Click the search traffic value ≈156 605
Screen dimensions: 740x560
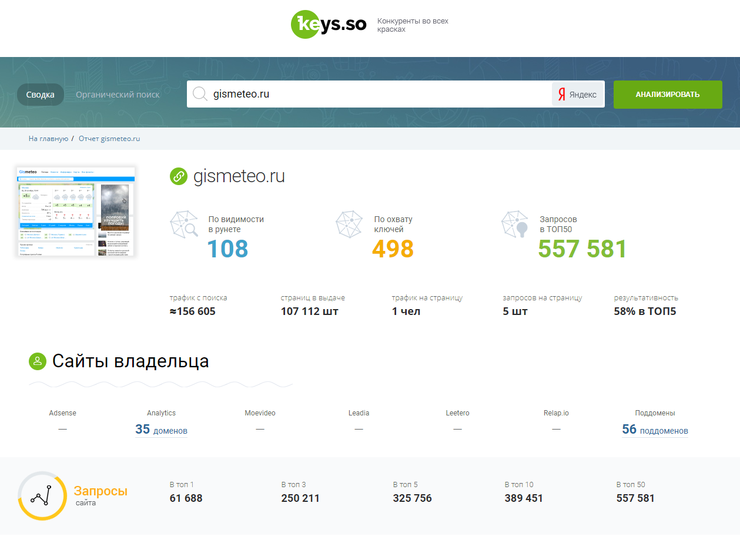coord(193,311)
